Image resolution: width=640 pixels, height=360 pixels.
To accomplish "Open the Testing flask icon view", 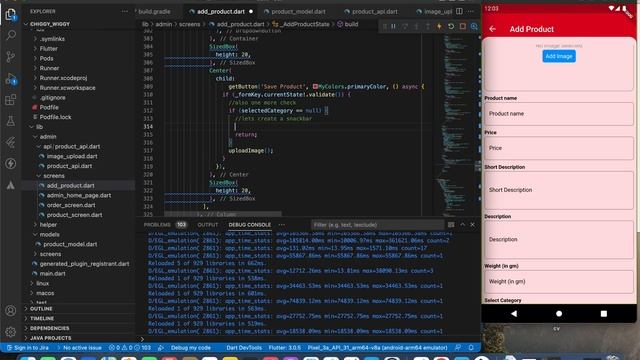I will [11, 121].
